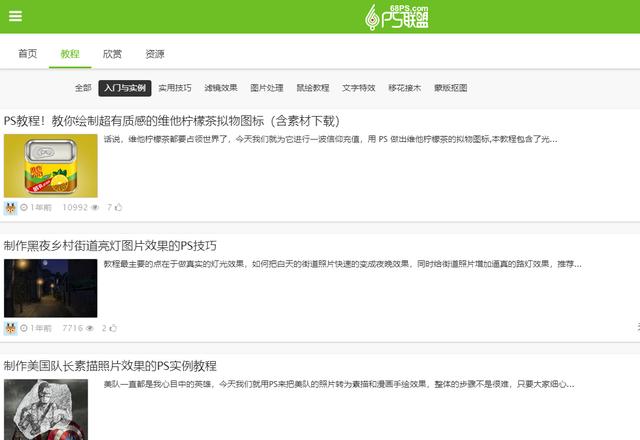Image resolution: width=640 pixels, height=440 pixels.
Task: Click the 10992 view count
Action: 75,207
